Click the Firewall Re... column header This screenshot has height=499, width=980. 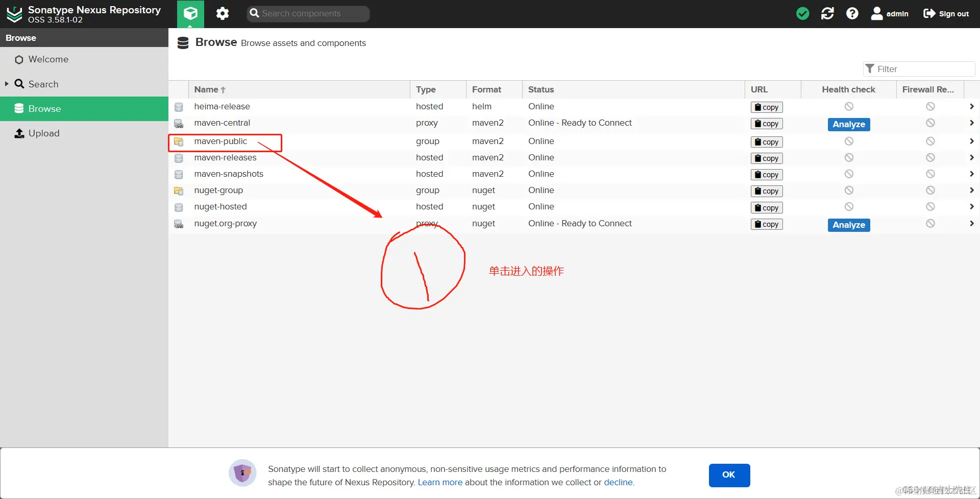[930, 89]
